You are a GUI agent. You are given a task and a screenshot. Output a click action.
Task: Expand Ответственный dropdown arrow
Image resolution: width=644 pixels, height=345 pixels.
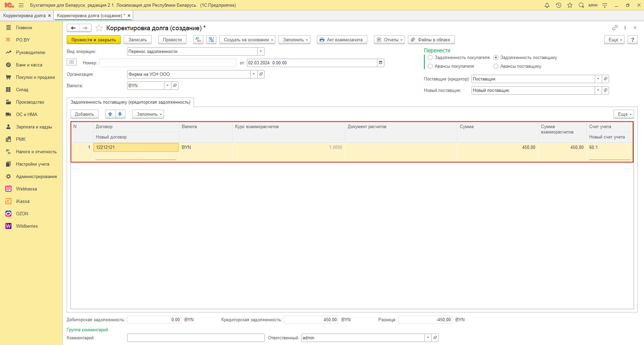point(428,338)
